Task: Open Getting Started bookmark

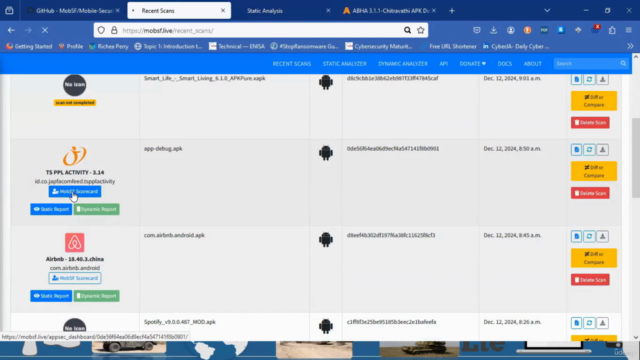Action: click(x=29, y=47)
